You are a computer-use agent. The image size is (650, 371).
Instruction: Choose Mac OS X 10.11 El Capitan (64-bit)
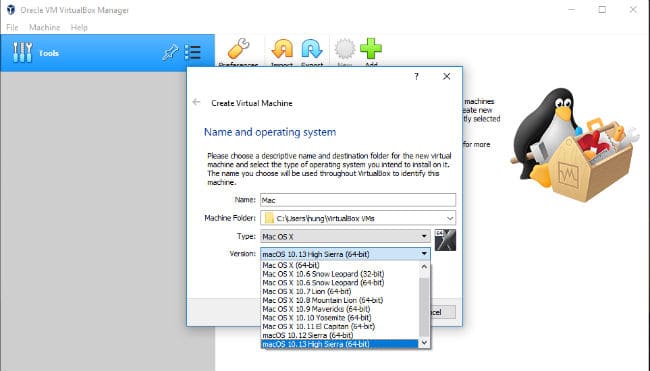point(340,326)
